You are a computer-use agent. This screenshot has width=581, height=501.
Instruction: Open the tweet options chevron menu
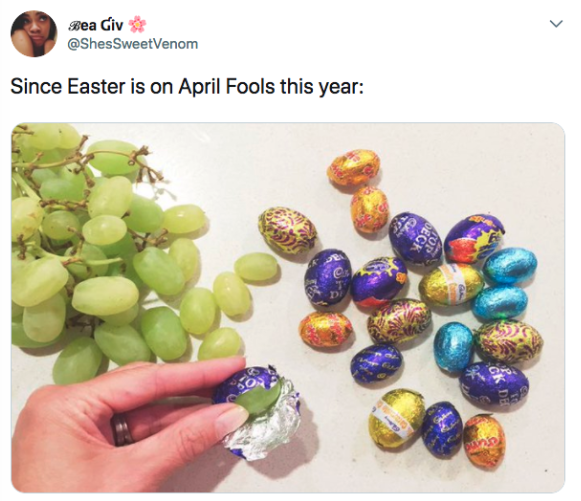pos(556,24)
